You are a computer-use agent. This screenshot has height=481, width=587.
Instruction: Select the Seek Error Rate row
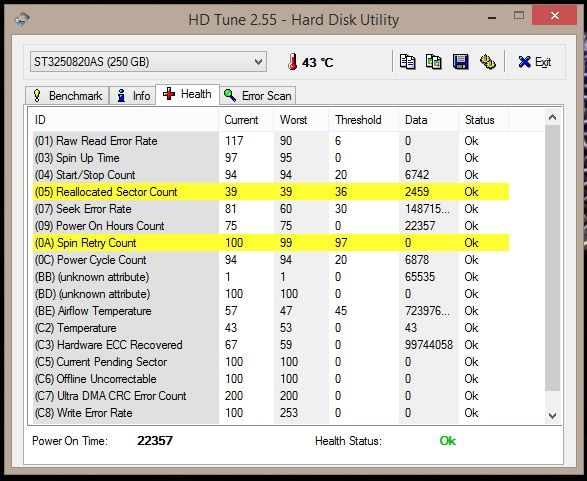pyautogui.click(x=271, y=209)
